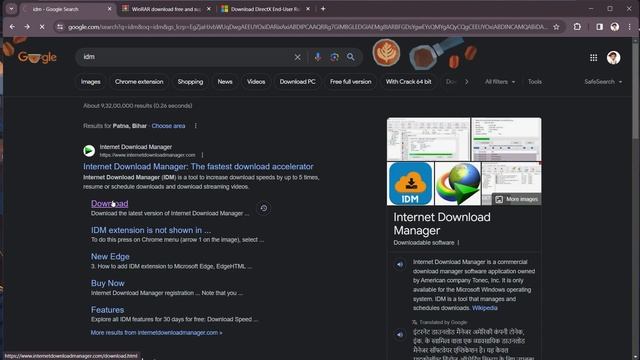The height and width of the screenshot is (360, 640).
Task: Open first IDM screenshot thumbnail
Action: 428,139
